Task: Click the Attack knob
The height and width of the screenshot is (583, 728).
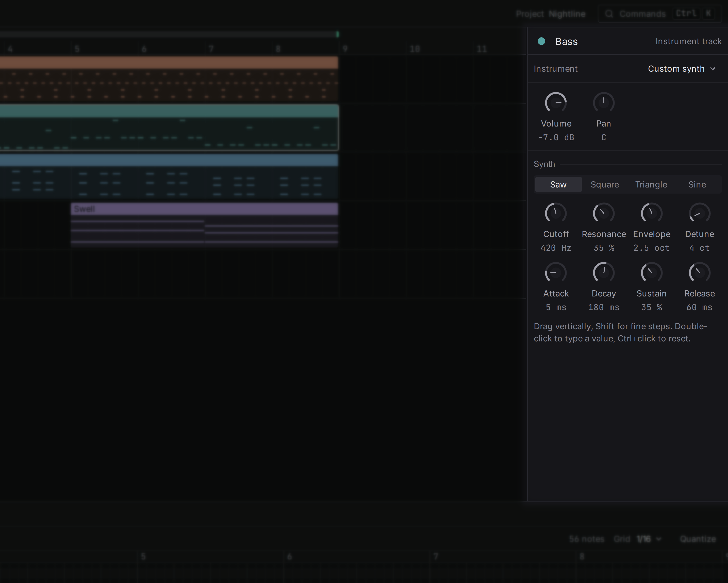Action: click(x=556, y=272)
